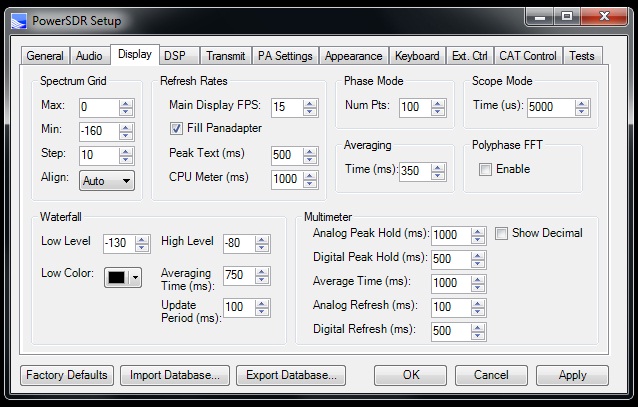Go to the PA Settings tab
This screenshot has width=638, height=407.
click(x=285, y=56)
